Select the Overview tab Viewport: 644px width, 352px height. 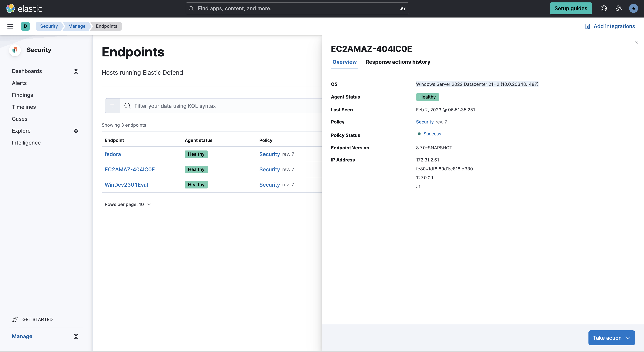point(345,62)
